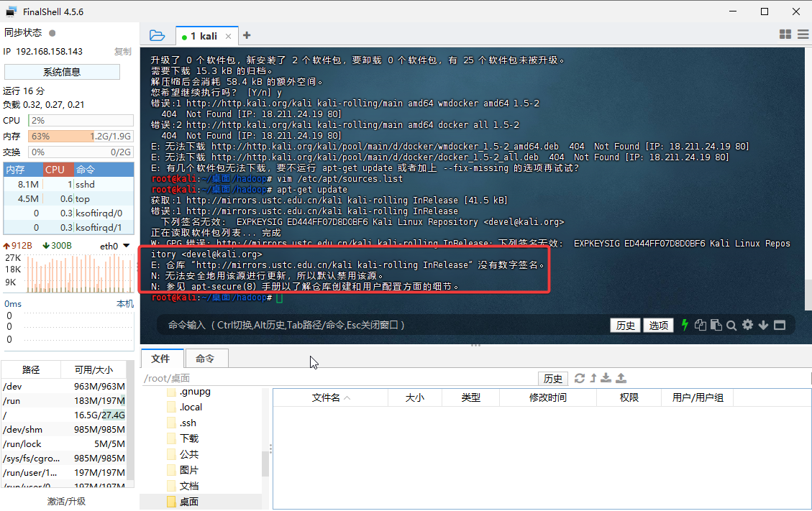Select the ksoftirqd/0 process row
Viewport: 812px width, 511px height.
68,213
